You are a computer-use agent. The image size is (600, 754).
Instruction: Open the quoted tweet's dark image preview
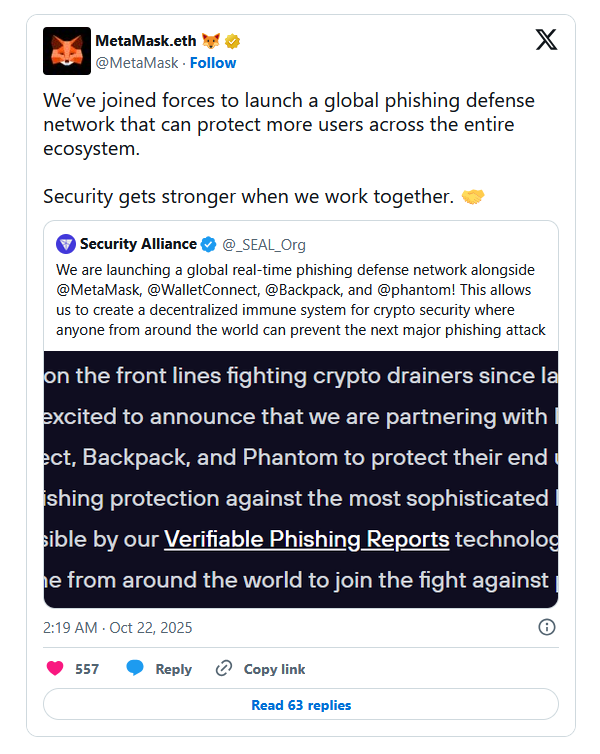tap(300, 478)
